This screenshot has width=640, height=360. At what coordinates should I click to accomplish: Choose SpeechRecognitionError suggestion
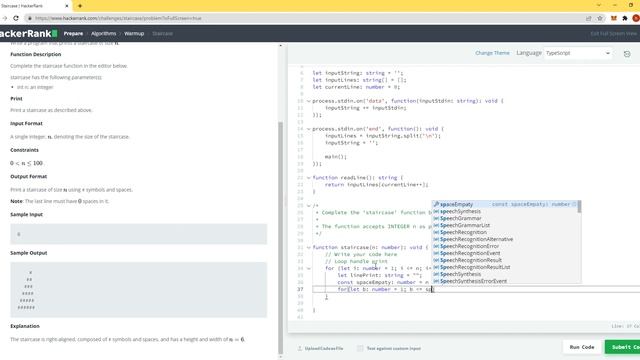coord(505,246)
